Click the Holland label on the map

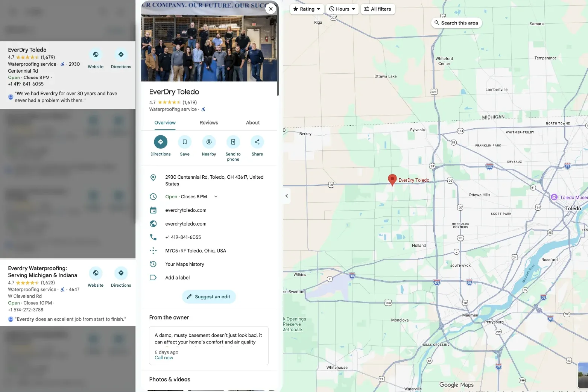coord(419,246)
